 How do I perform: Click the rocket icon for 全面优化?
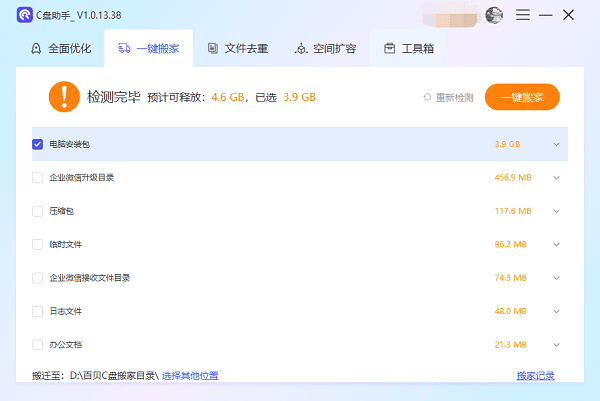[36, 48]
